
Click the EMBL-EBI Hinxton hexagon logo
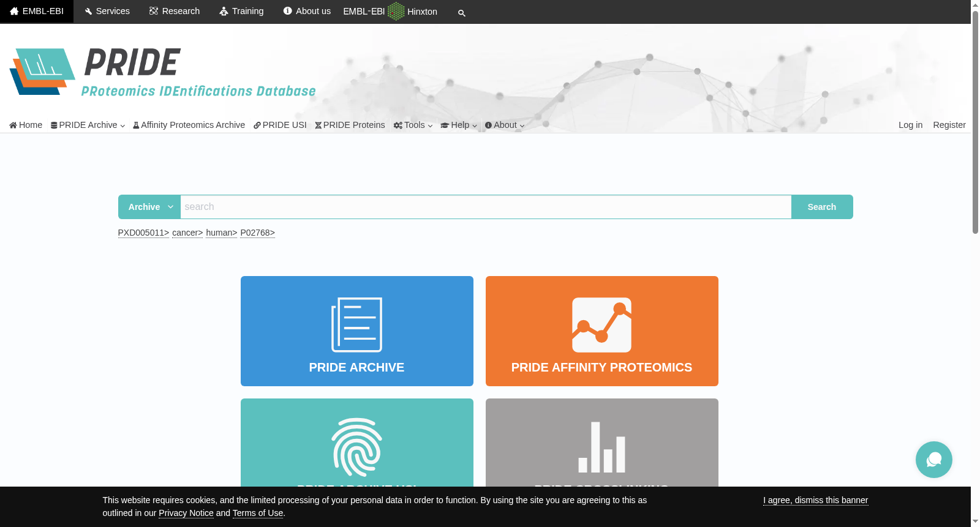tap(396, 11)
